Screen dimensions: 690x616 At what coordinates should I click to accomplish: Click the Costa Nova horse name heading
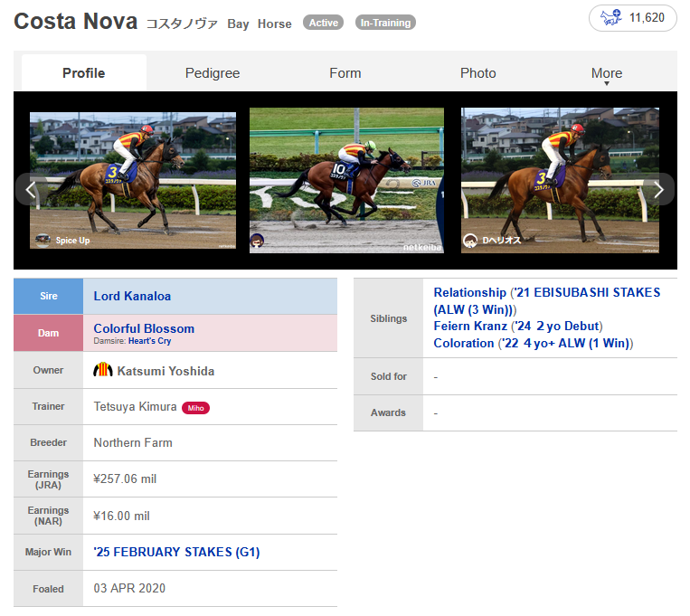tap(76, 21)
